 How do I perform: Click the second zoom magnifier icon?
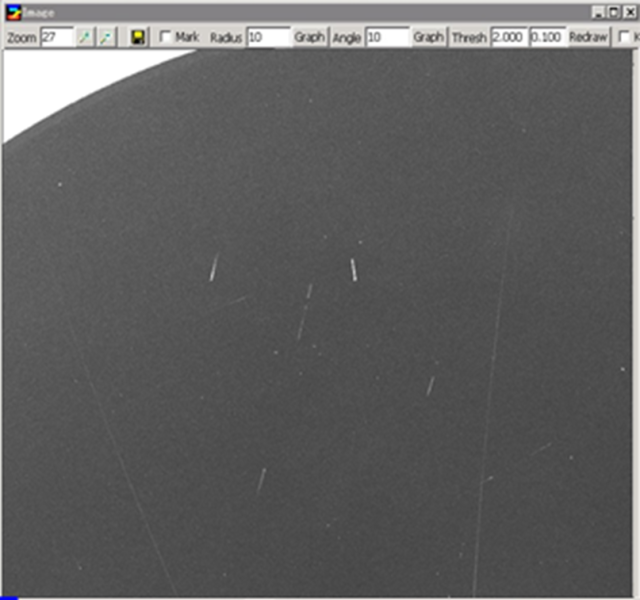(107, 38)
